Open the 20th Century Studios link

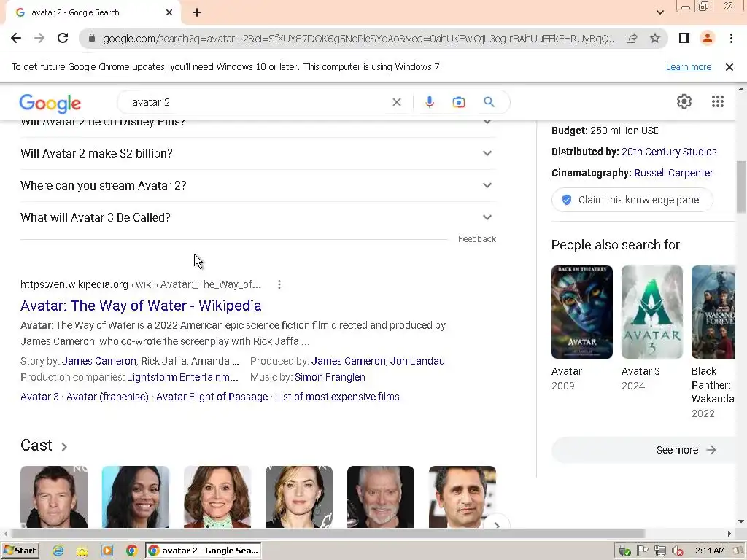(x=669, y=152)
